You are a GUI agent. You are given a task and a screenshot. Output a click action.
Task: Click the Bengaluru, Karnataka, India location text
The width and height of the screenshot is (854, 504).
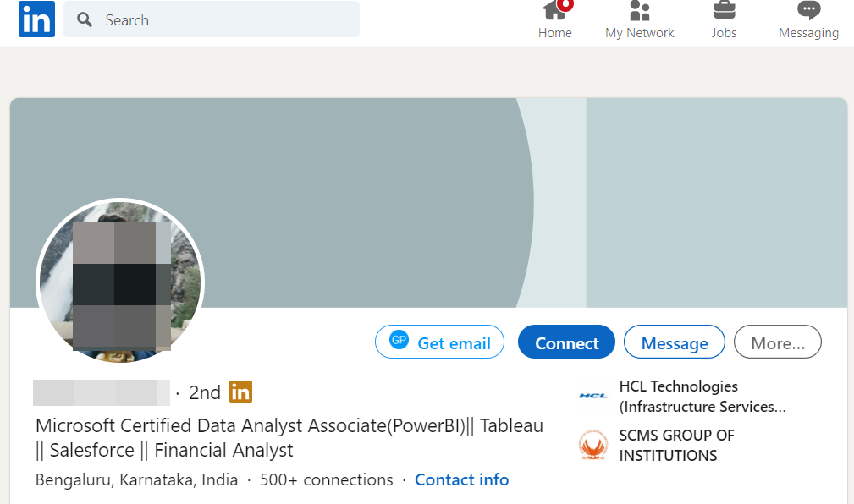pos(137,479)
